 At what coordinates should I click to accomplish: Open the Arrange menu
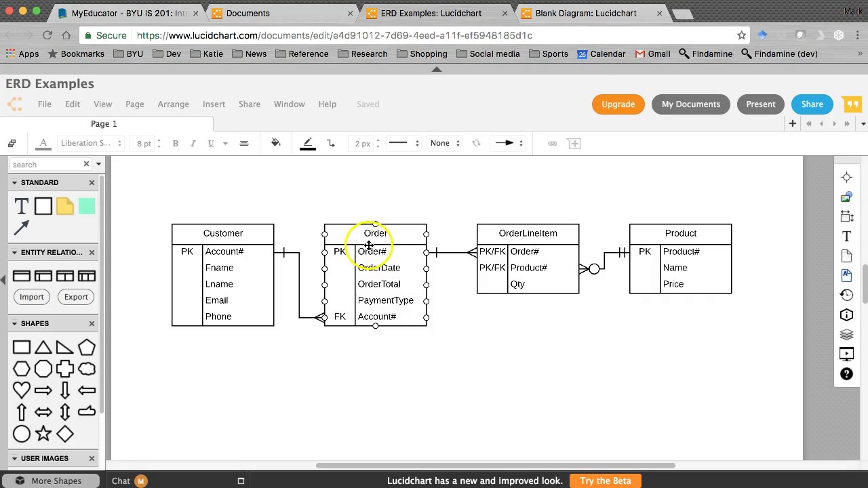point(173,104)
